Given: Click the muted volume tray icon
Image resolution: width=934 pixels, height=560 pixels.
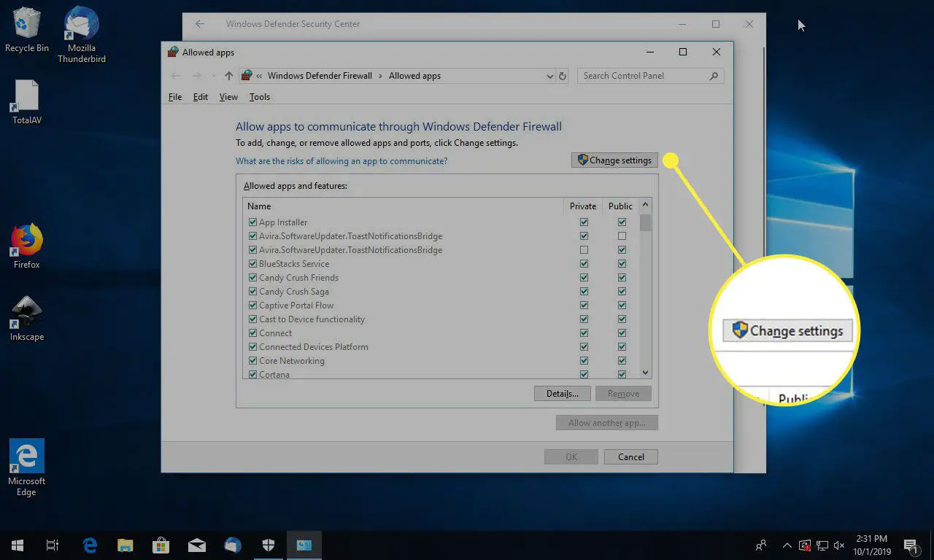Looking at the screenshot, I should pyautogui.click(x=838, y=545).
